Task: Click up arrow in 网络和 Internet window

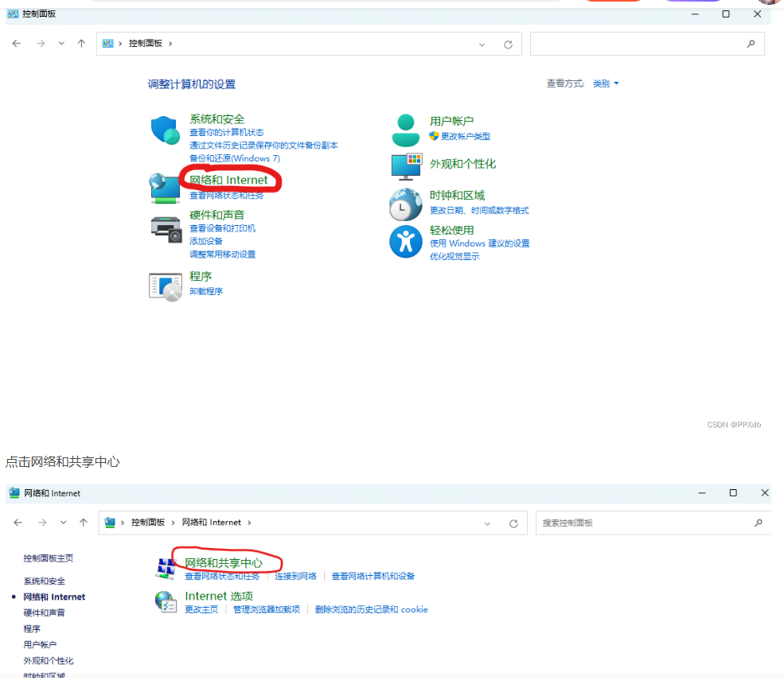Action: (84, 523)
